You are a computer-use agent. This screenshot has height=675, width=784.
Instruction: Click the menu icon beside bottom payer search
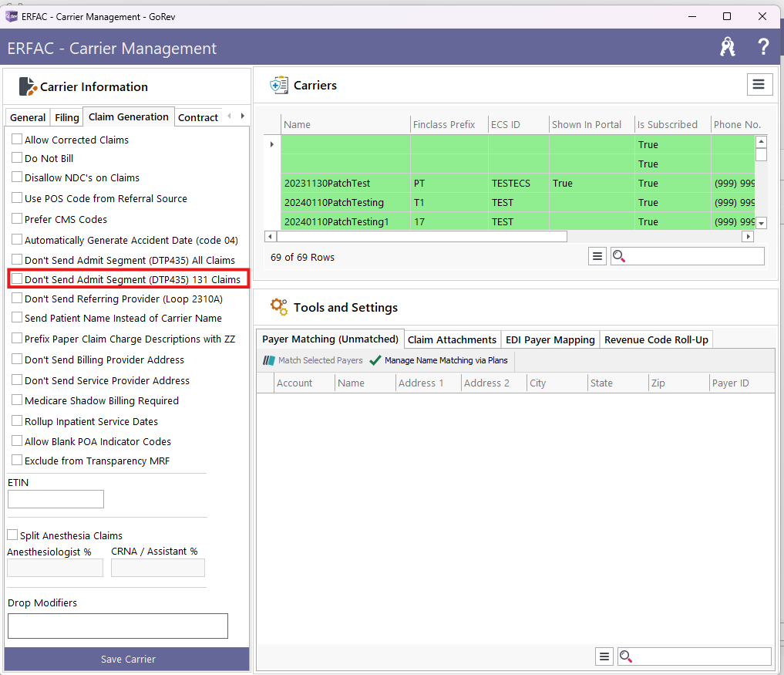pos(604,656)
